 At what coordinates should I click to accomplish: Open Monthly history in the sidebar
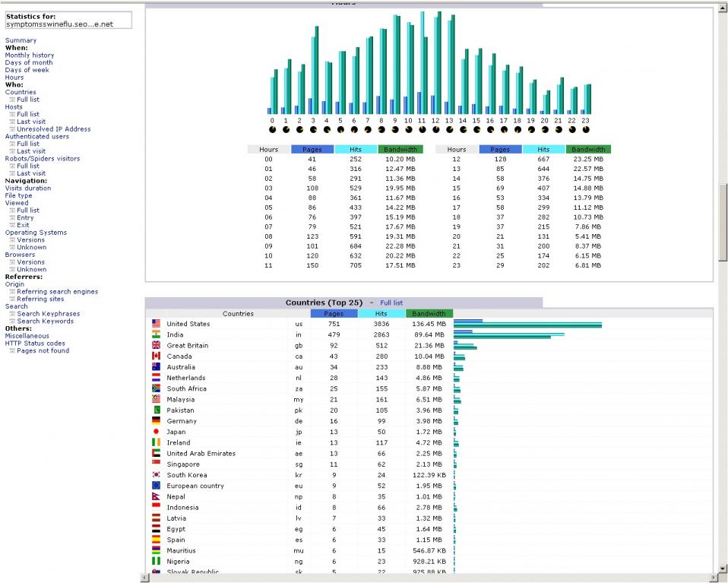tap(30, 55)
